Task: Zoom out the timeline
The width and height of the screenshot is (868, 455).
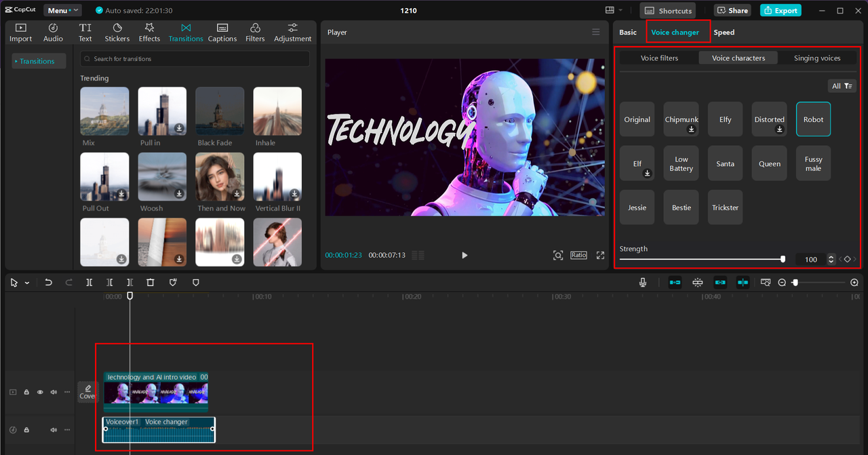Action: (x=782, y=282)
